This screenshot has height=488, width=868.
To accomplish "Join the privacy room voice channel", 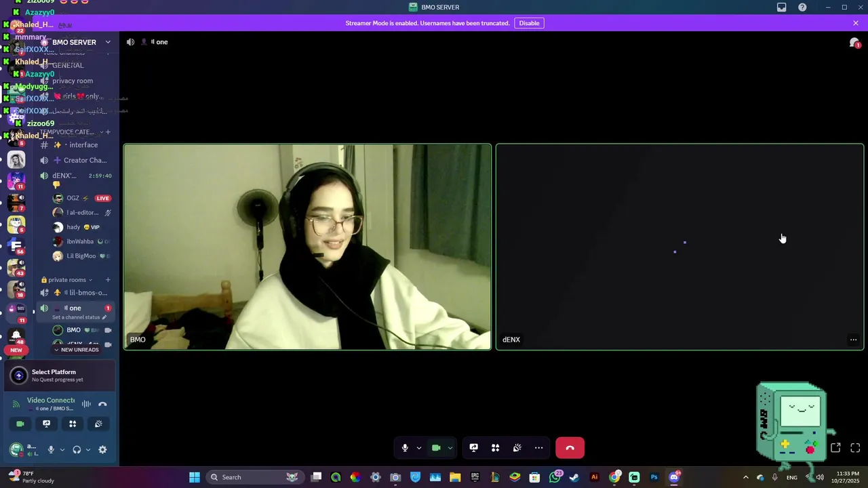I will click(75, 81).
